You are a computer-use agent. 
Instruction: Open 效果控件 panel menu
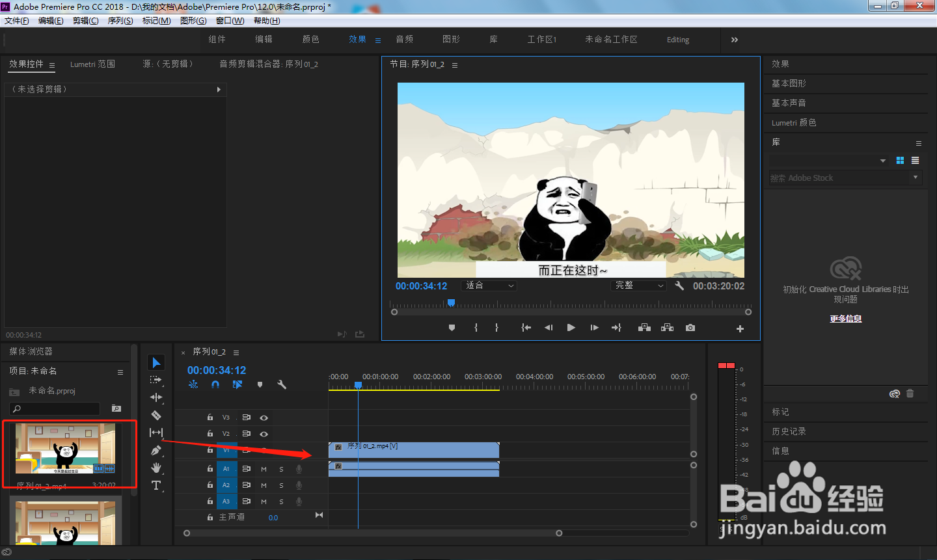52,65
